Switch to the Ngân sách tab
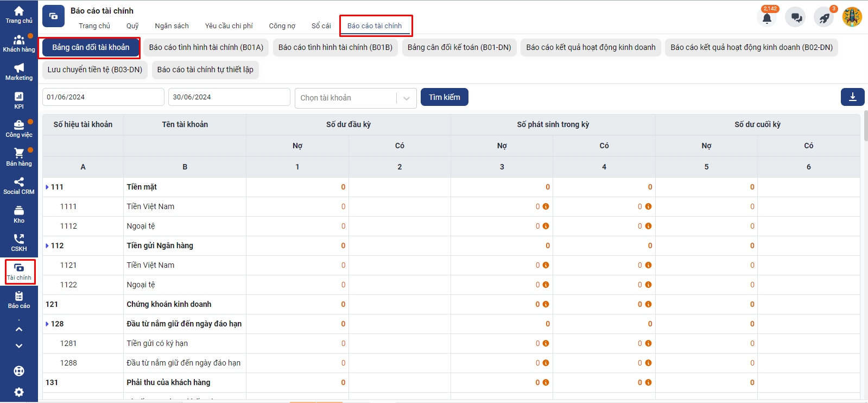This screenshot has width=868, height=403. click(x=172, y=26)
